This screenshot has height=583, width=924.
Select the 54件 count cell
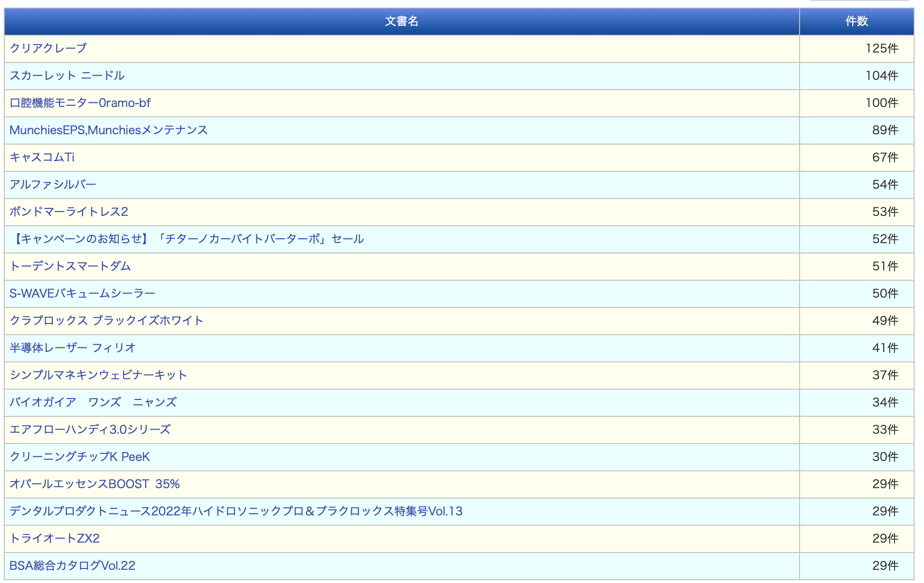857,185
